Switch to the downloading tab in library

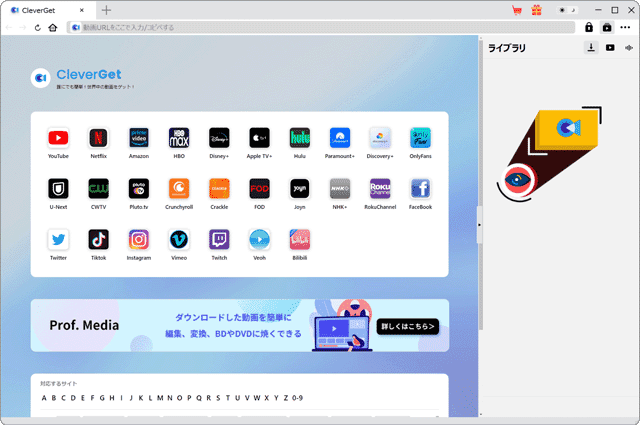click(x=591, y=47)
